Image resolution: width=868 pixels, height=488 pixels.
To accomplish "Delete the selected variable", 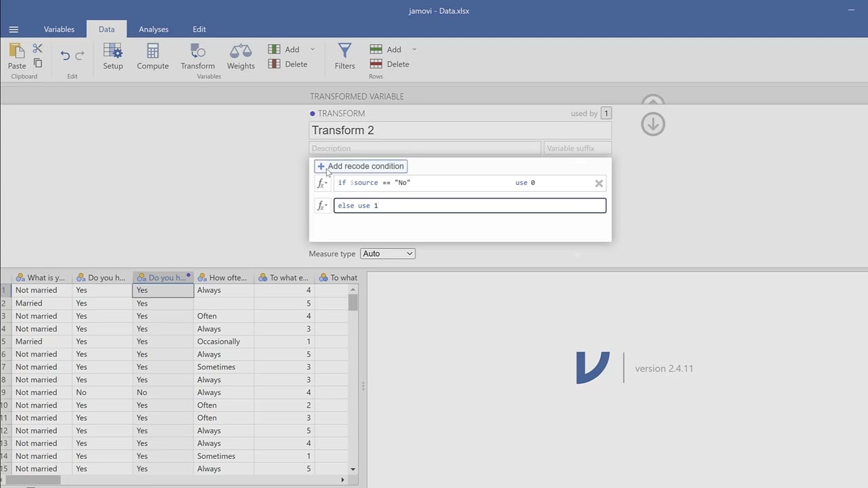I will tap(288, 64).
